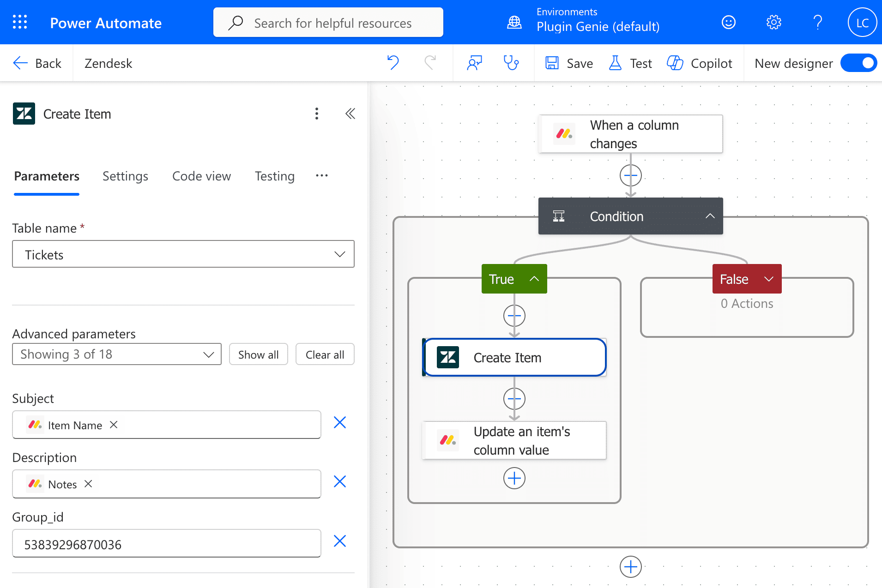Delete the Item Name token
Image resolution: width=882 pixels, height=588 pixels.
(x=114, y=425)
